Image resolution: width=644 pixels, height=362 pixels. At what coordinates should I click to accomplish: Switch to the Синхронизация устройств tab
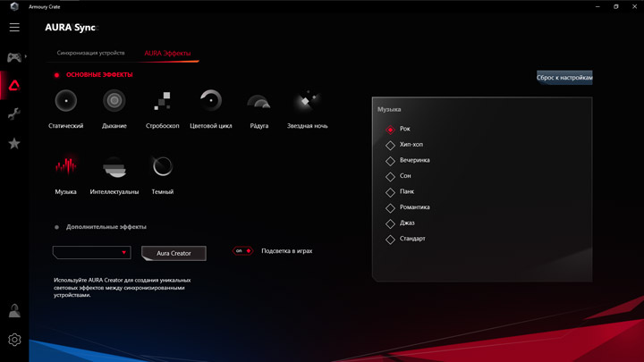90,53
